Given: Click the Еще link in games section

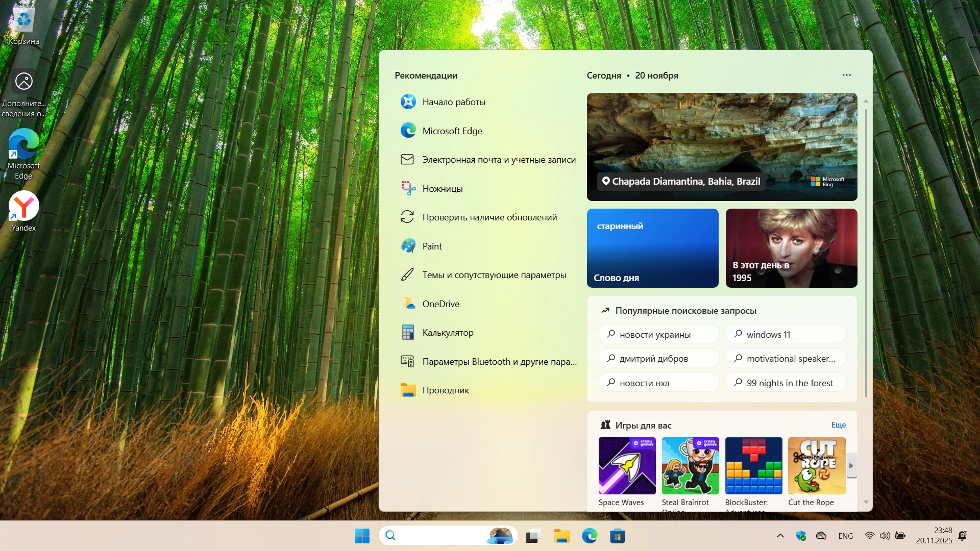Looking at the screenshot, I should coord(838,425).
